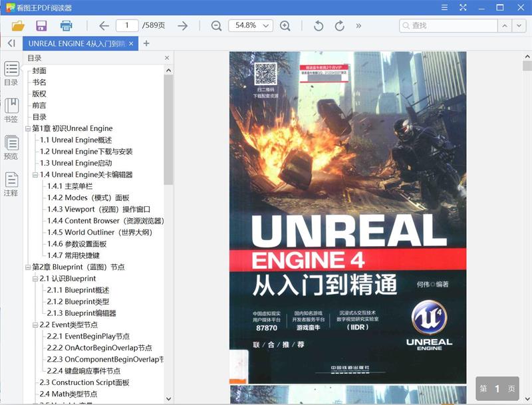
Task: Jump to 书名 in the outline
Action: click(x=39, y=82)
